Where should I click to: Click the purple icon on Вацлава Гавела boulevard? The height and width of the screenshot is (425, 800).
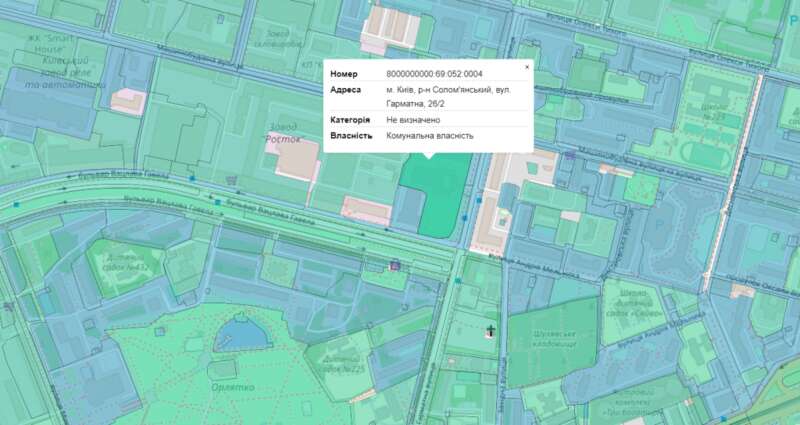[x=396, y=266]
